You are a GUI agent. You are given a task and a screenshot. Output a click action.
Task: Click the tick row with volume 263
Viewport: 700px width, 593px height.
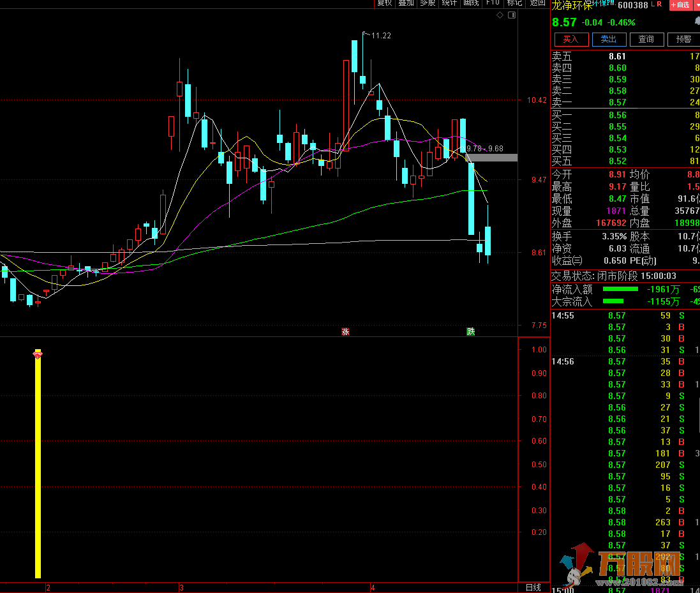point(625,522)
